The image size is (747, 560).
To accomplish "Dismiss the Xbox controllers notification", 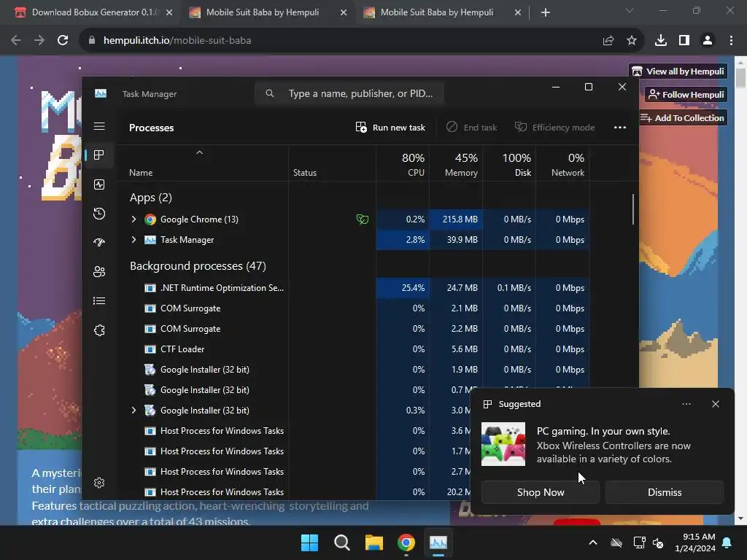I will click(665, 492).
